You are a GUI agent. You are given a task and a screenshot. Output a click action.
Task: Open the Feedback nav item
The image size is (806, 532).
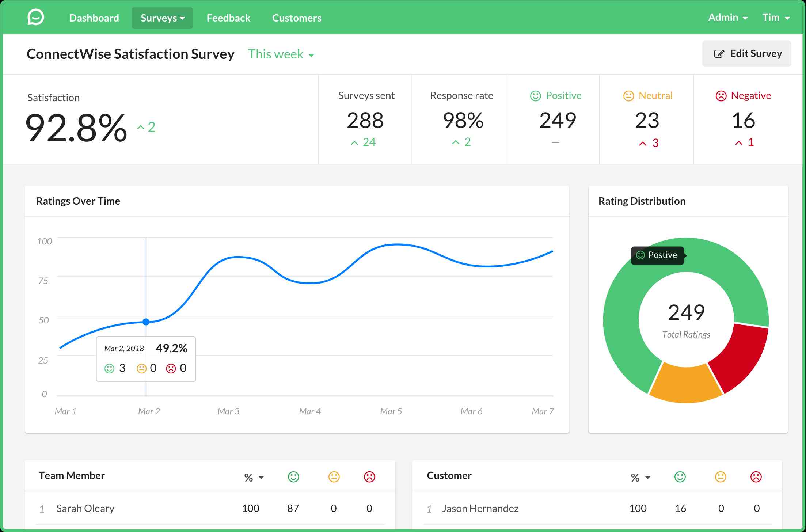(228, 18)
